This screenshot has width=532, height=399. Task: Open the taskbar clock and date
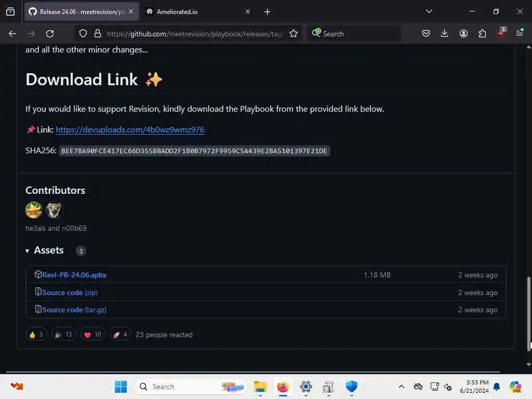474,387
